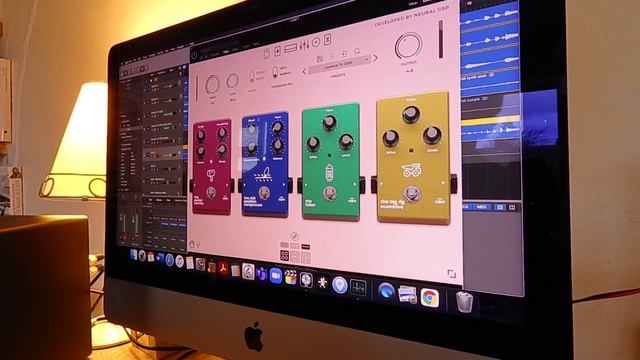Click the magnifier preset search icon
Image resolution: width=640 pixels, height=360 pixels.
point(357,51)
